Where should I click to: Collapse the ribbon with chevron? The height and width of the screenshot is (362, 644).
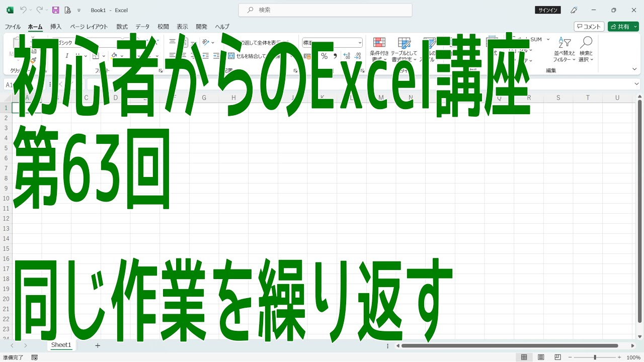tap(634, 69)
